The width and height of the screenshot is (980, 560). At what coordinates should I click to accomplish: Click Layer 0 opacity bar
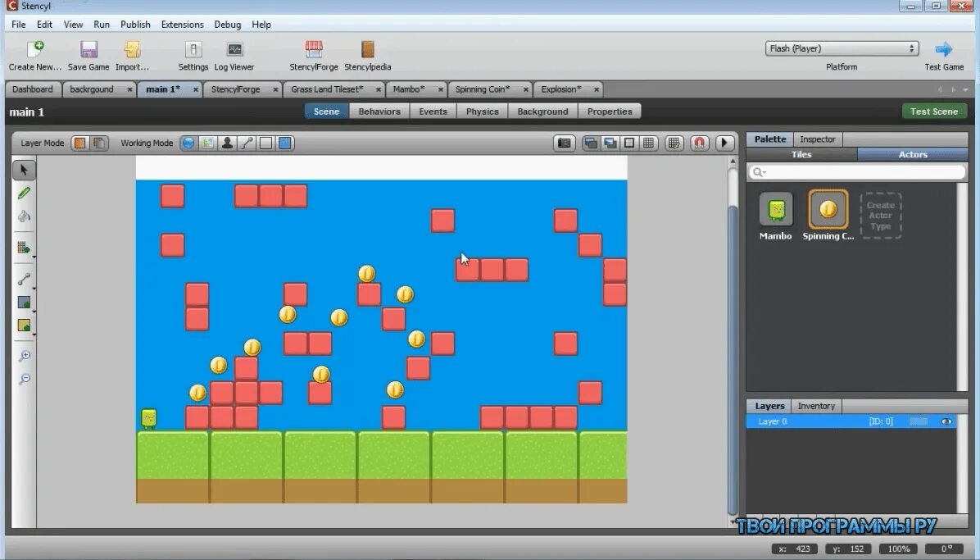point(918,421)
